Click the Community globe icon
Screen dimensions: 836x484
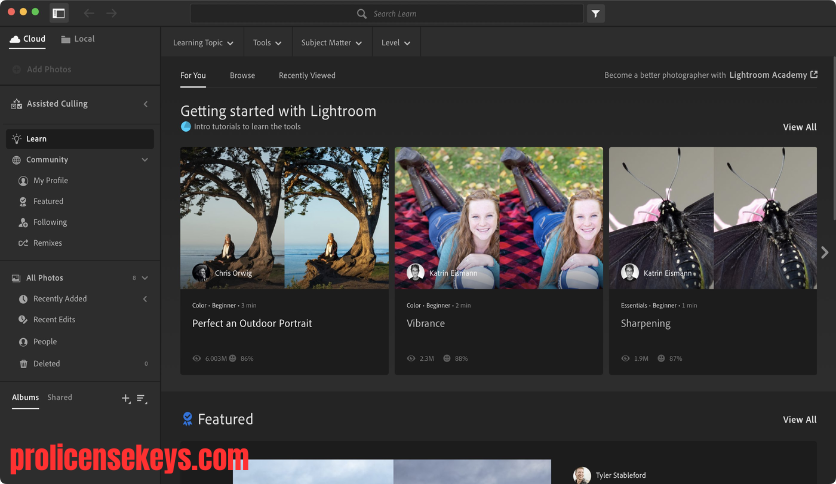[x=17, y=160]
